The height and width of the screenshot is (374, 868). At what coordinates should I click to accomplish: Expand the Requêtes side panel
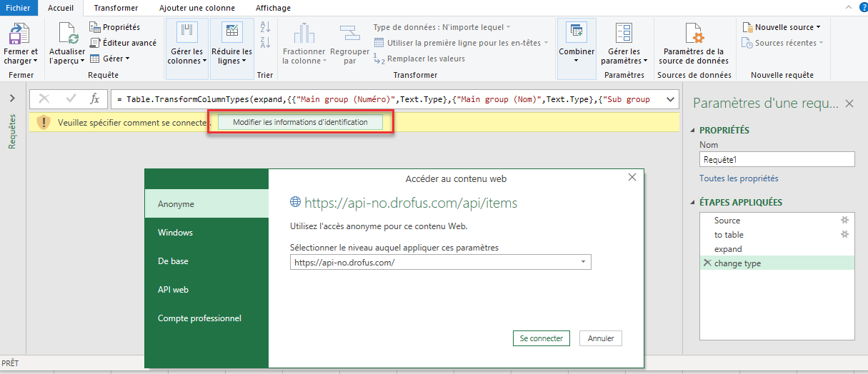click(x=12, y=99)
